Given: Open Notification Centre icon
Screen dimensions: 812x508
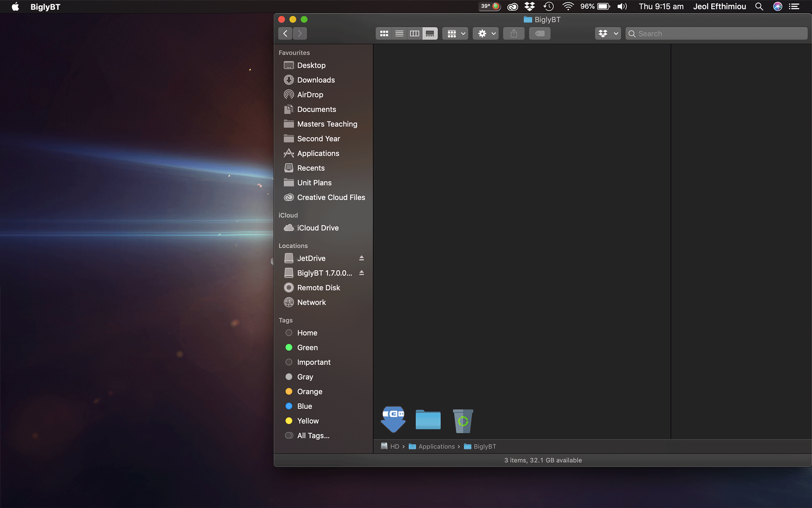Looking at the screenshot, I should tap(794, 7).
